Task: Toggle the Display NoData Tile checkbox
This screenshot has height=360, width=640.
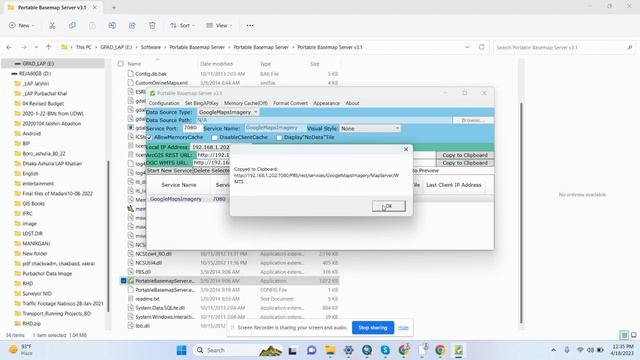Action: [279, 138]
